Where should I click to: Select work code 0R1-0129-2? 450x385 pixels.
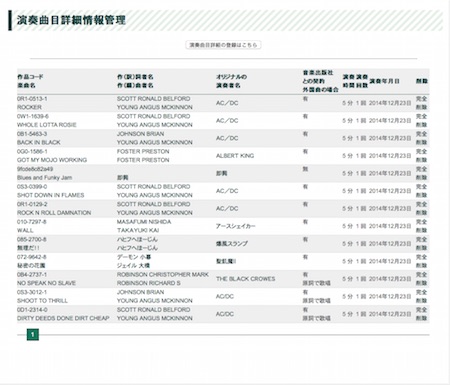pyautogui.click(x=32, y=204)
